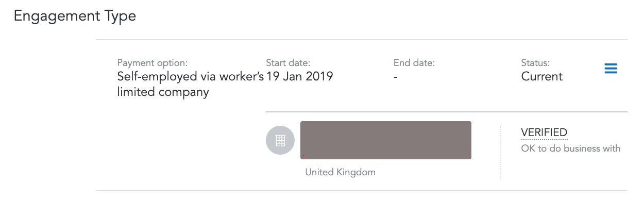Click the Payment option label
644x199 pixels.
click(152, 63)
